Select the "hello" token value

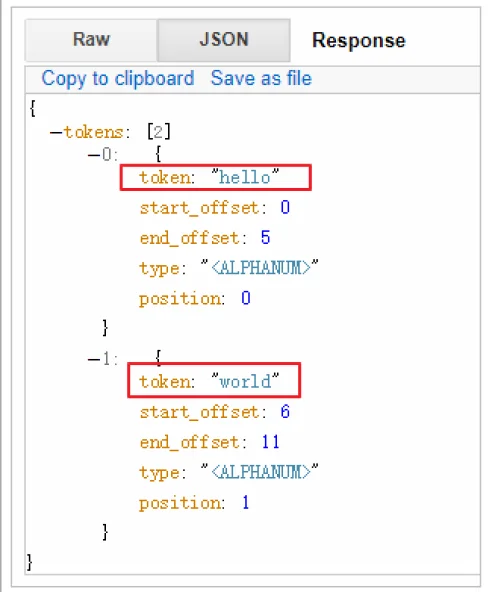click(x=245, y=177)
